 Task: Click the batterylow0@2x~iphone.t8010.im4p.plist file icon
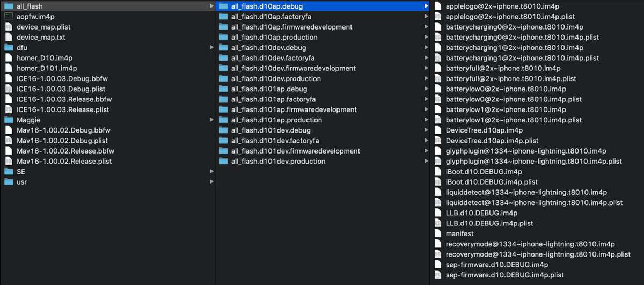[437, 99]
